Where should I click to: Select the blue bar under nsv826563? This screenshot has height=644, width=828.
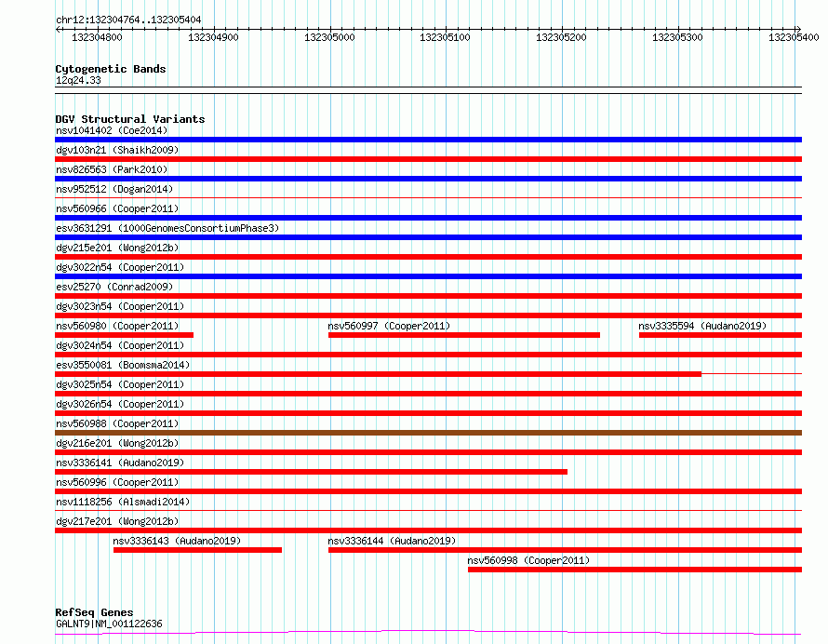tap(428, 179)
